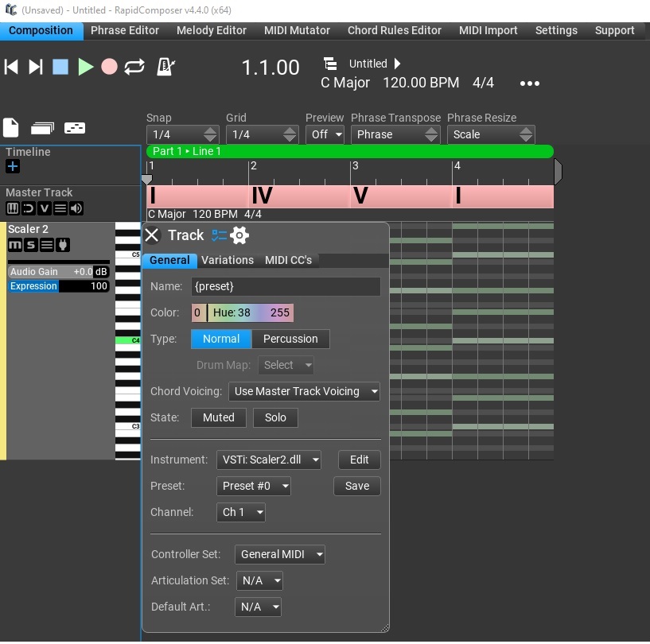Viewport: 650px width, 644px height.
Task: Switch to the Variations tab
Action: (228, 260)
